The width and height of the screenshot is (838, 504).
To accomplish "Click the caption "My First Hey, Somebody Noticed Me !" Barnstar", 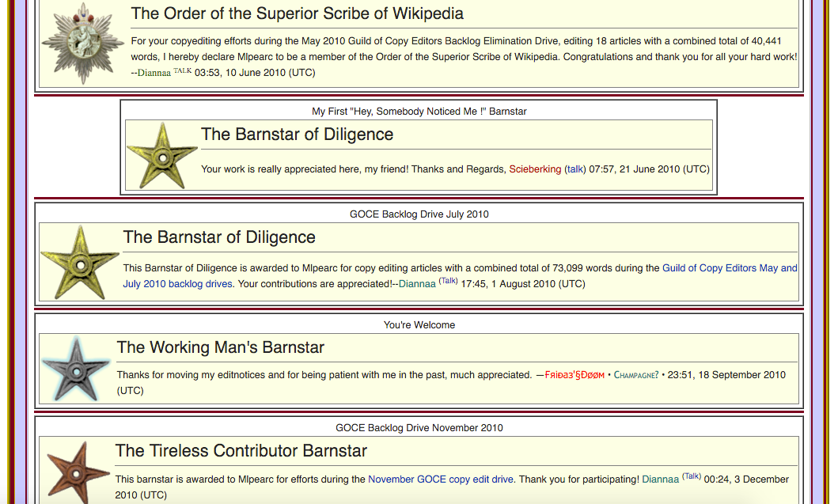I will tap(419, 112).
